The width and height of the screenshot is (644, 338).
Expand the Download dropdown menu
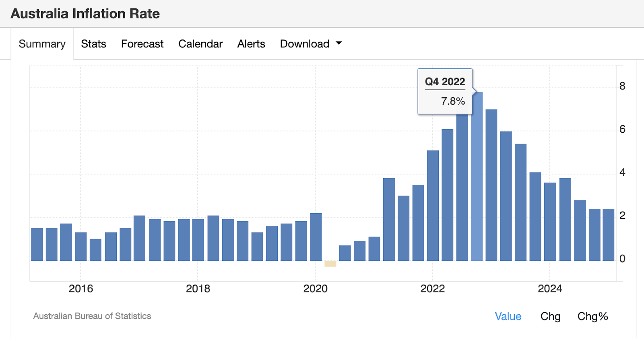[311, 43]
